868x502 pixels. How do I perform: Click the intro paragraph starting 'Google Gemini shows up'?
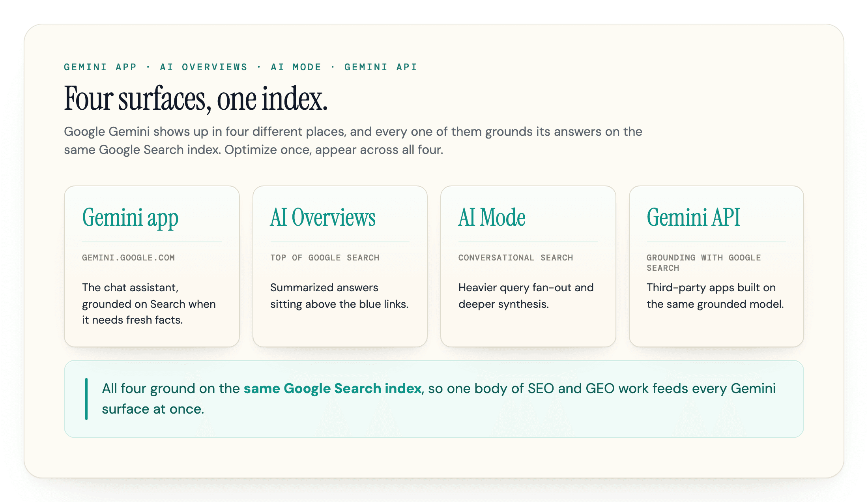pos(353,140)
